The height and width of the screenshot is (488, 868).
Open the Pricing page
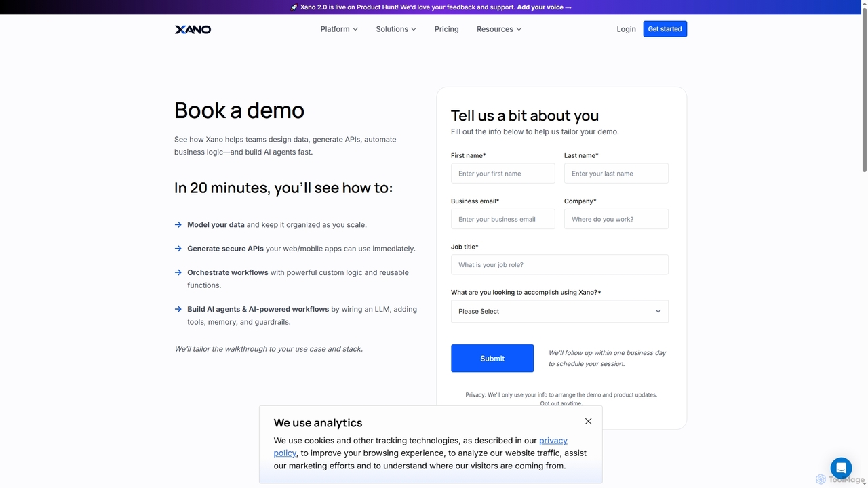point(446,29)
